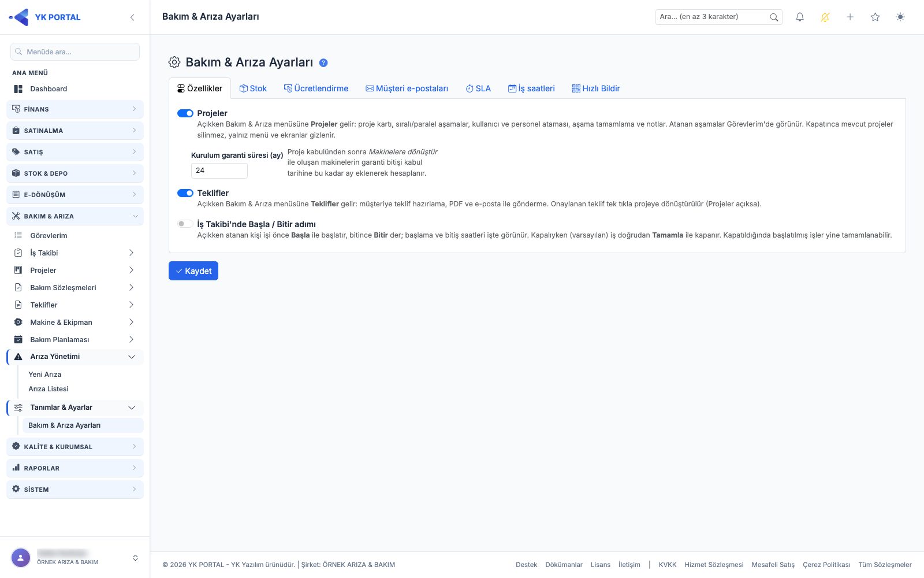Open the Yeni Arıza link
The height and width of the screenshot is (578, 924).
(45, 375)
